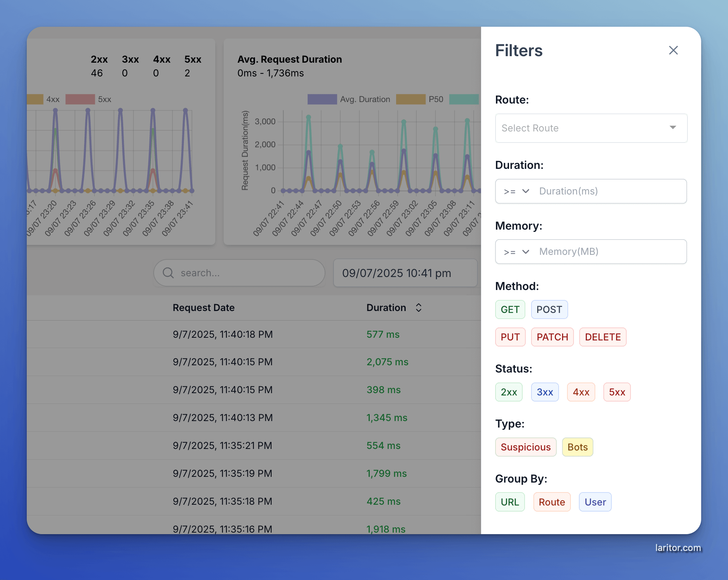The height and width of the screenshot is (580, 728).
Task: Group results by Route
Action: (x=552, y=502)
